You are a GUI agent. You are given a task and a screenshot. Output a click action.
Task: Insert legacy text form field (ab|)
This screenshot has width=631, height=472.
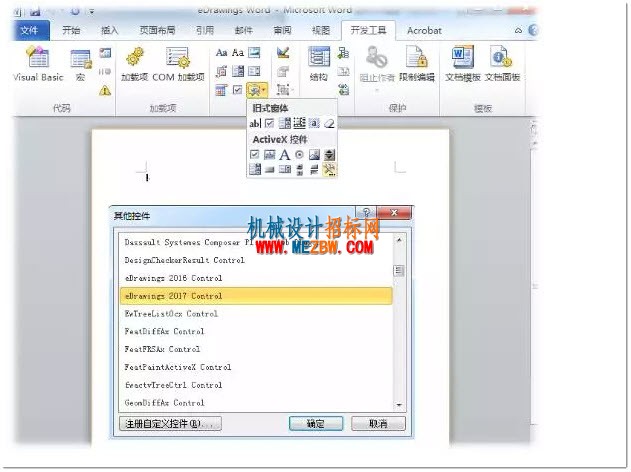pyautogui.click(x=255, y=123)
